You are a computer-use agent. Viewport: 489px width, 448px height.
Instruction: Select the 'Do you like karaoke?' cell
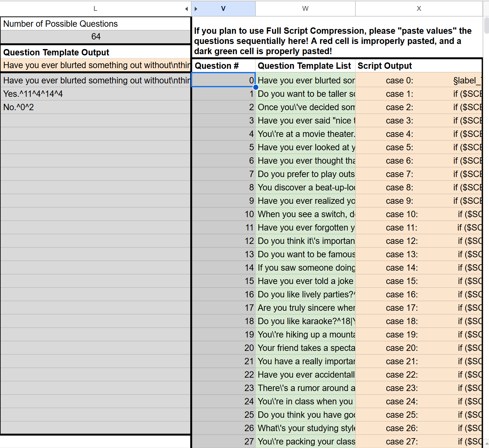[305, 321]
